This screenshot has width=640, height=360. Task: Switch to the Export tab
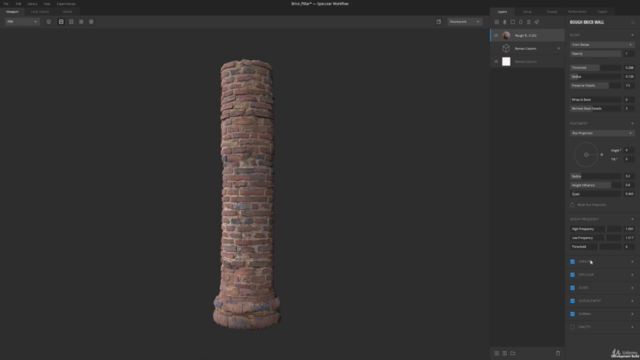click(x=602, y=12)
